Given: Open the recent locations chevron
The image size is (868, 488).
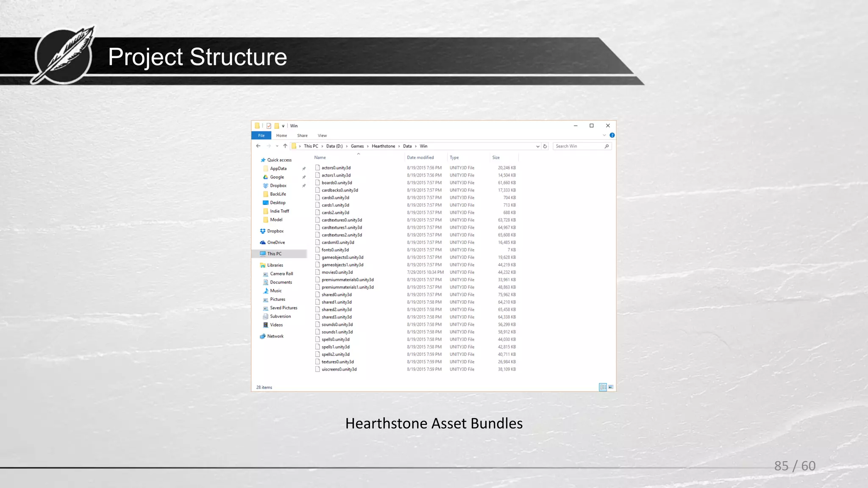Looking at the screenshot, I should (x=277, y=146).
